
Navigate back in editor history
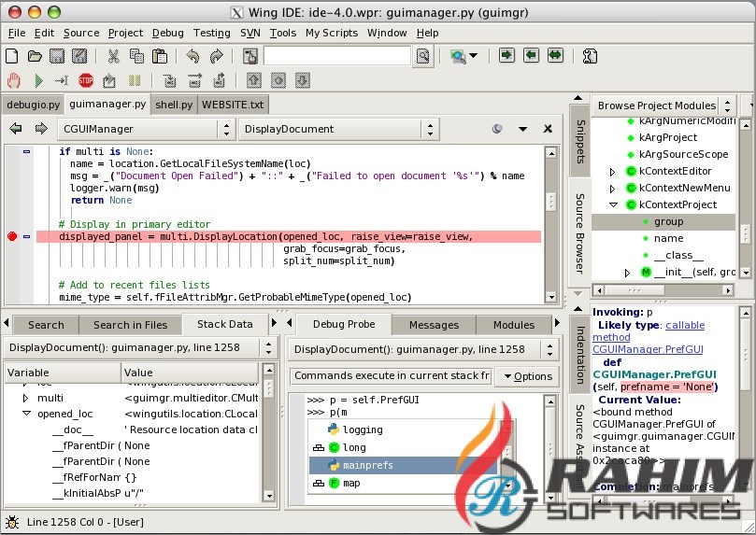(x=16, y=129)
